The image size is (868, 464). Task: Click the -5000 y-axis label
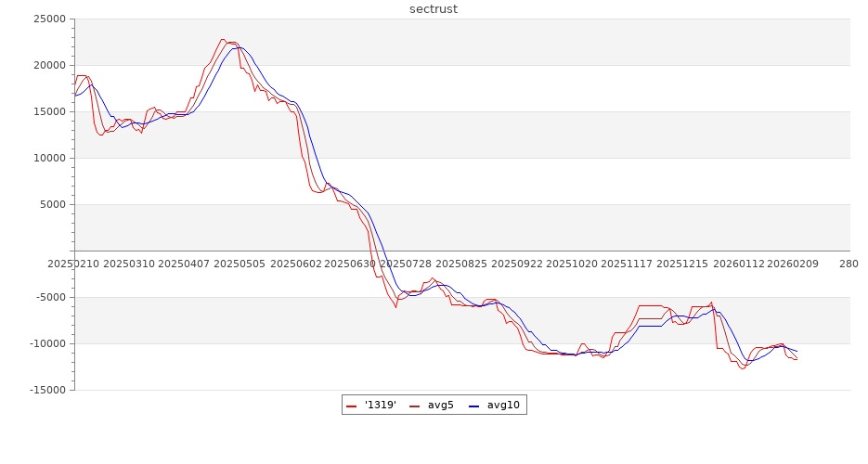pos(49,298)
